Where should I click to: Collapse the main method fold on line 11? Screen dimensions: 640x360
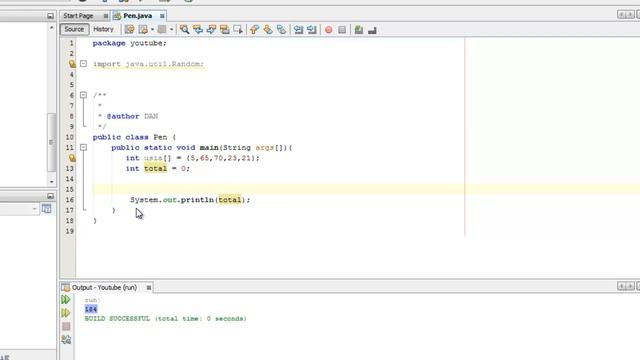click(x=83, y=147)
